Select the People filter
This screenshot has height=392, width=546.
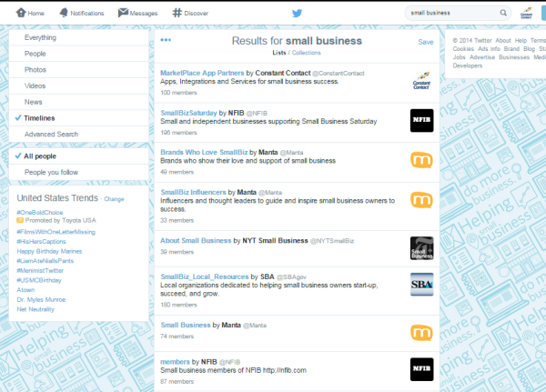click(78, 54)
